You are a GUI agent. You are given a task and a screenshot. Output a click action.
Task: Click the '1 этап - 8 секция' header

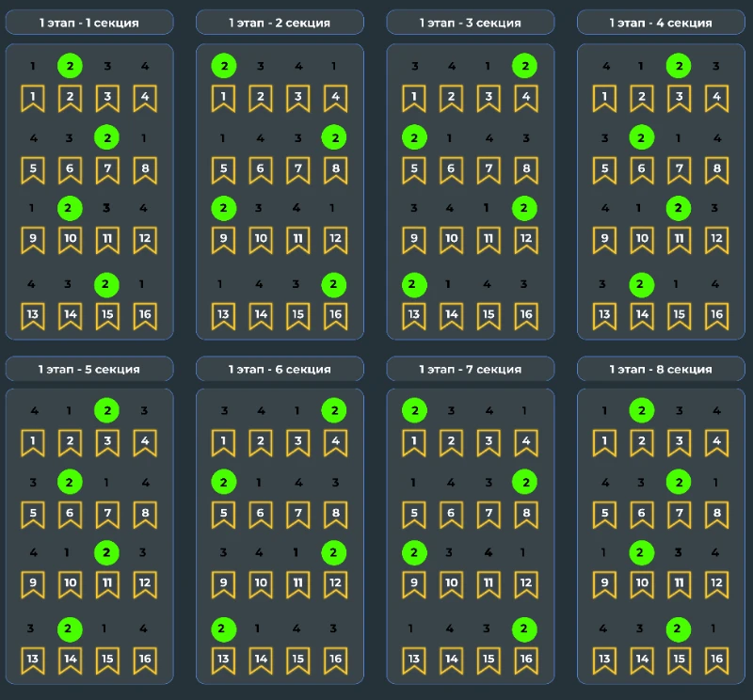click(x=661, y=369)
